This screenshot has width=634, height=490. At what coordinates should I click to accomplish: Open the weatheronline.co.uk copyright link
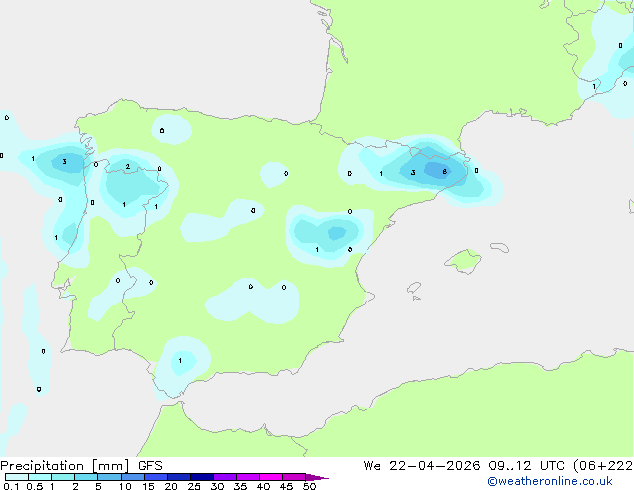point(549,481)
